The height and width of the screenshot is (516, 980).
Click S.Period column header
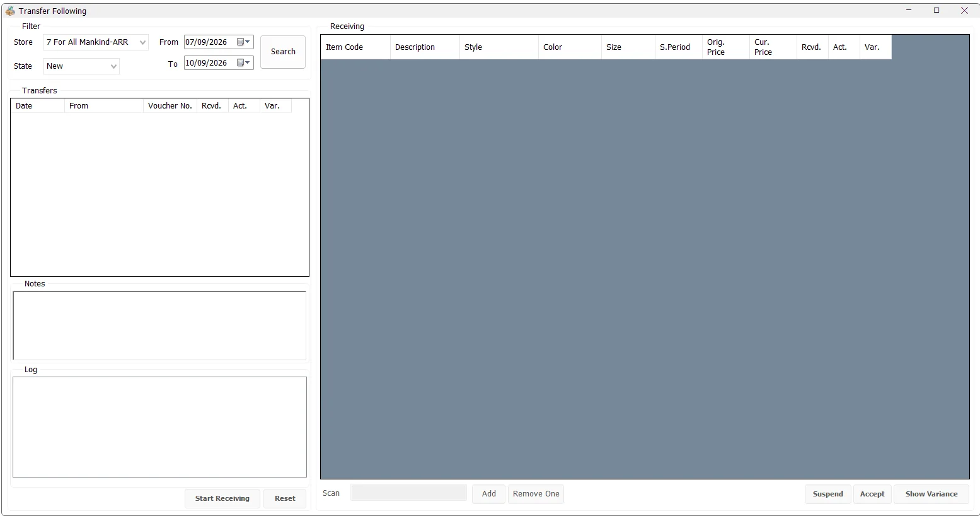(x=679, y=47)
